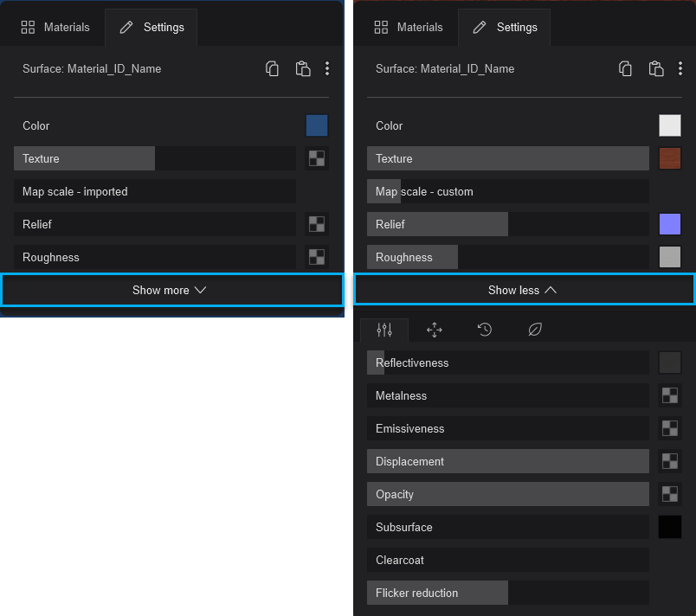The width and height of the screenshot is (696, 616).
Task: Click the Displacement slider
Action: coord(508,461)
